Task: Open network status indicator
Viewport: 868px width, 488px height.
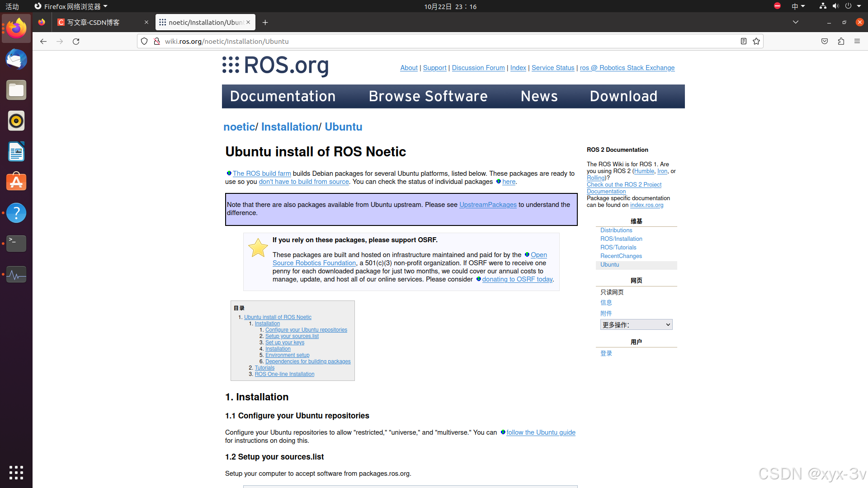Action: click(823, 6)
